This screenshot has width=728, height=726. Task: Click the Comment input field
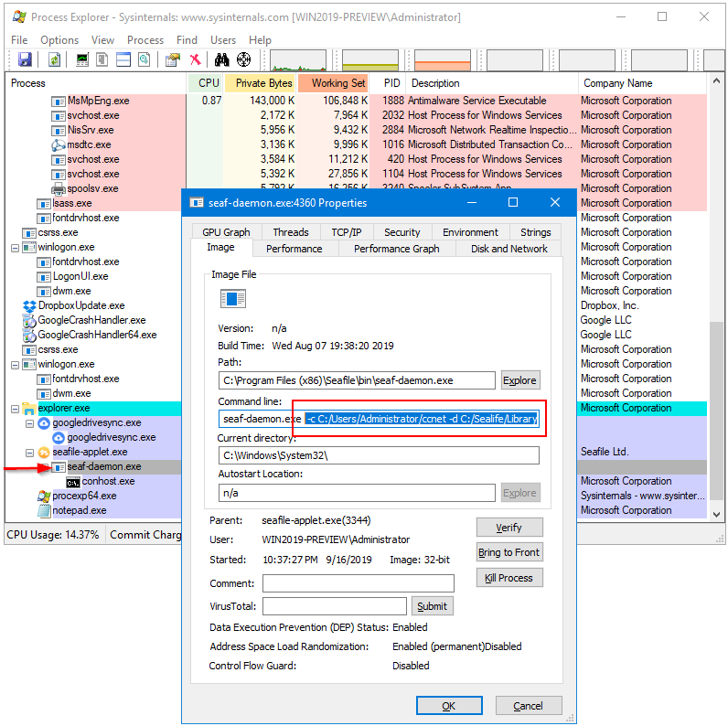click(358, 583)
